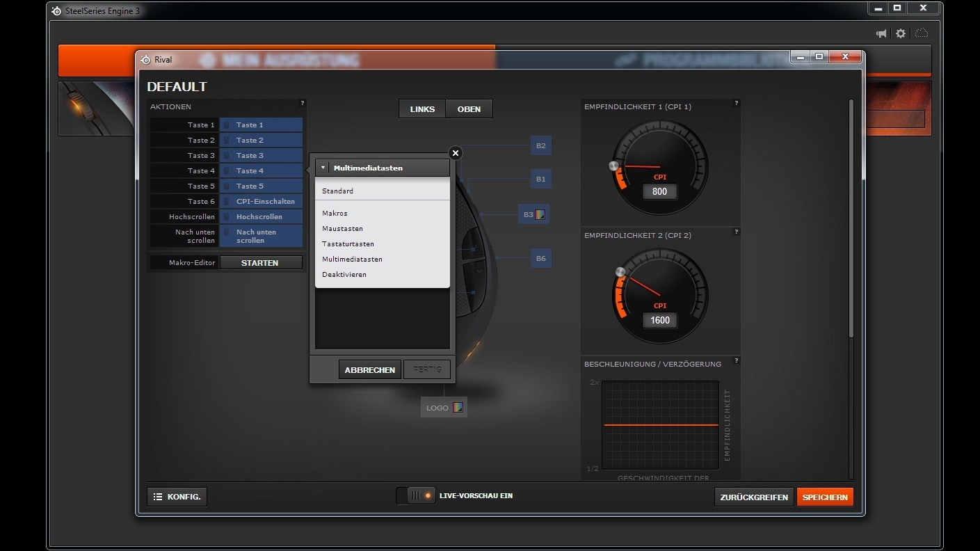The width and height of the screenshot is (980, 551).
Task: Open help for Empfindlichkeit 1 panel
Action: (736, 104)
